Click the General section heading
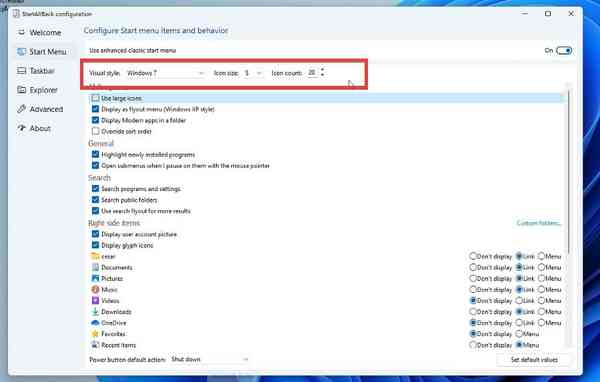Viewport: 600px width, 382px height. tap(101, 143)
